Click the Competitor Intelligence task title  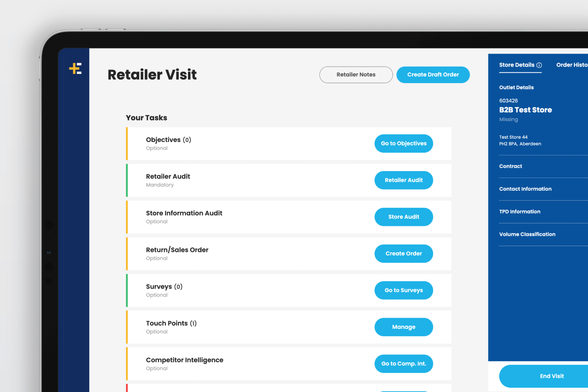click(x=185, y=360)
